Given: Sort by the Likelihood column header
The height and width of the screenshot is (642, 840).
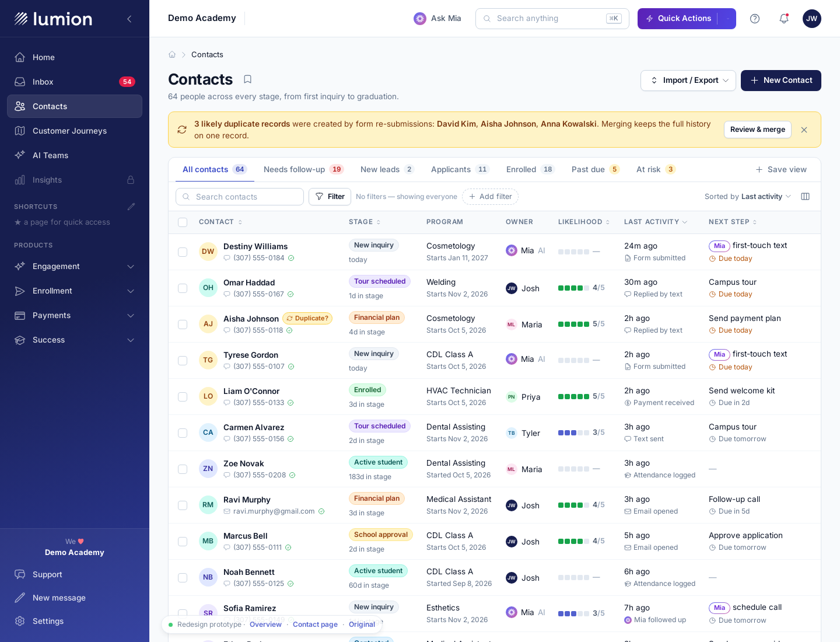Looking at the screenshot, I should [584, 222].
